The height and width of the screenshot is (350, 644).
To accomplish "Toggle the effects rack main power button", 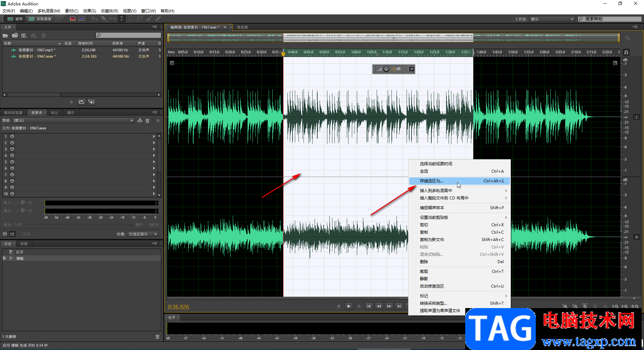I will pyautogui.click(x=5, y=234).
